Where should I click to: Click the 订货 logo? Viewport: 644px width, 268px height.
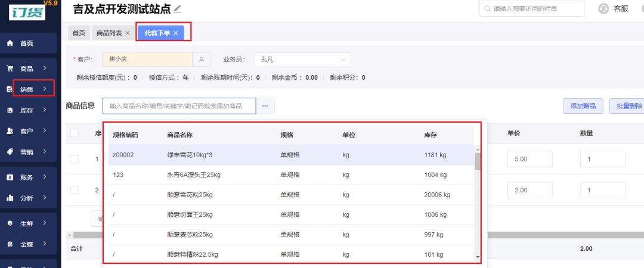[27, 12]
